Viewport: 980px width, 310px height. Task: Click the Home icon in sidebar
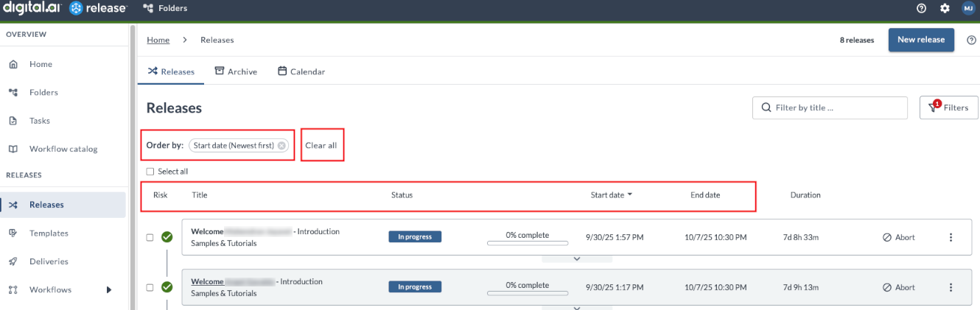tap(13, 64)
